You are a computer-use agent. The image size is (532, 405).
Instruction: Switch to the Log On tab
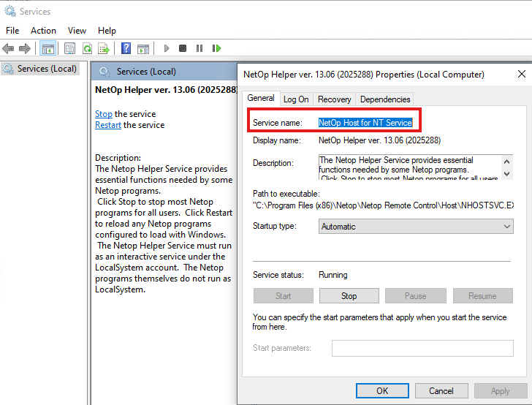point(296,99)
